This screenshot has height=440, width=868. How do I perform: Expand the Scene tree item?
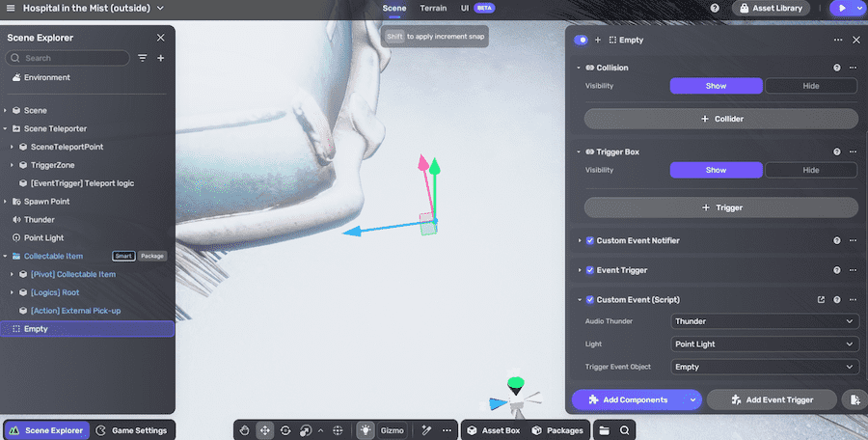click(6, 111)
